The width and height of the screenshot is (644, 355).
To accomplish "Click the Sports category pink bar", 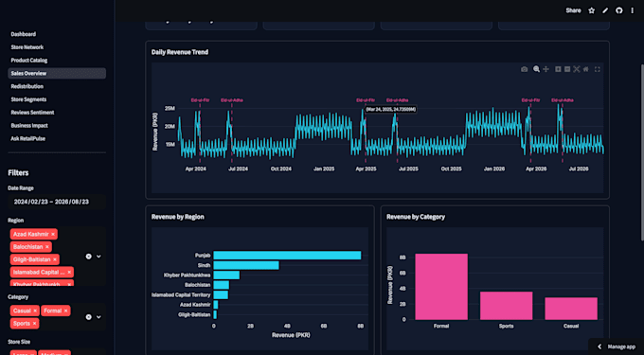I will pyautogui.click(x=506, y=306).
